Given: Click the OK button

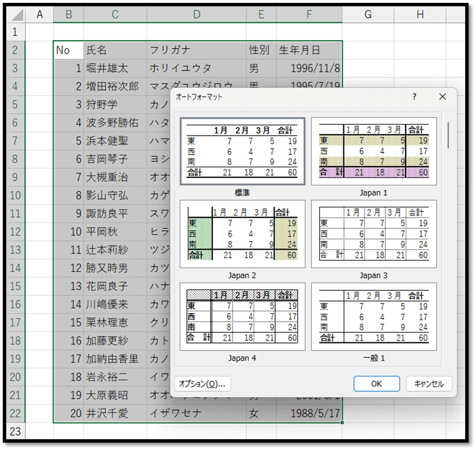Looking at the screenshot, I should click(376, 384).
